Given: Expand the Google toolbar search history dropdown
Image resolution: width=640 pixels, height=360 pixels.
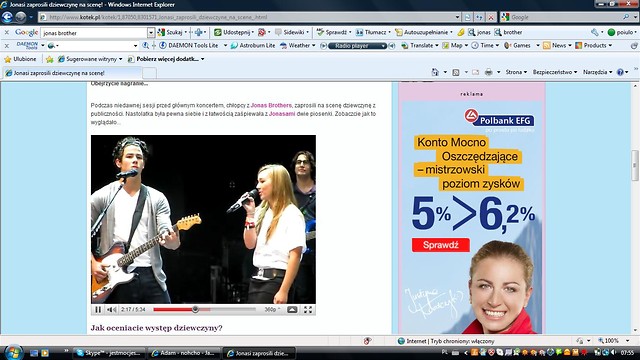Looking at the screenshot, I should point(151,33).
